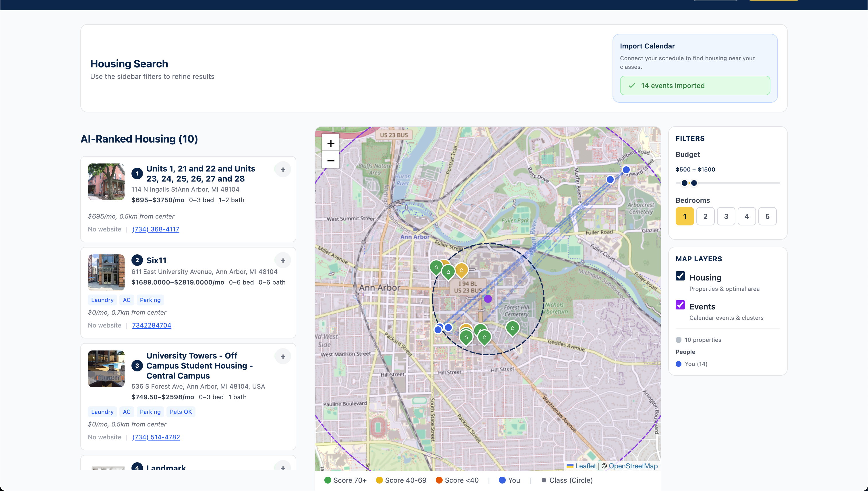868x491 pixels.
Task: Add University Towers listing with plus icon
Action: [283, 357]
